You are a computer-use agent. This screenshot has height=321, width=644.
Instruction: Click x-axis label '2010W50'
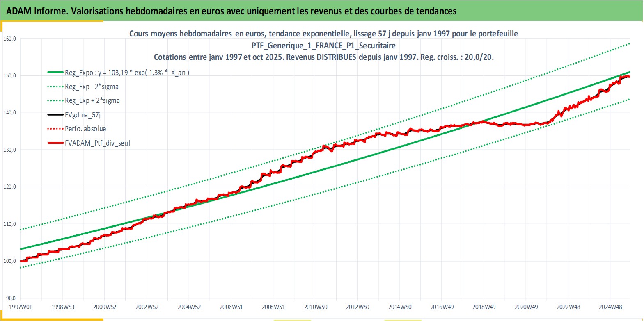click(x=316, y=307)
